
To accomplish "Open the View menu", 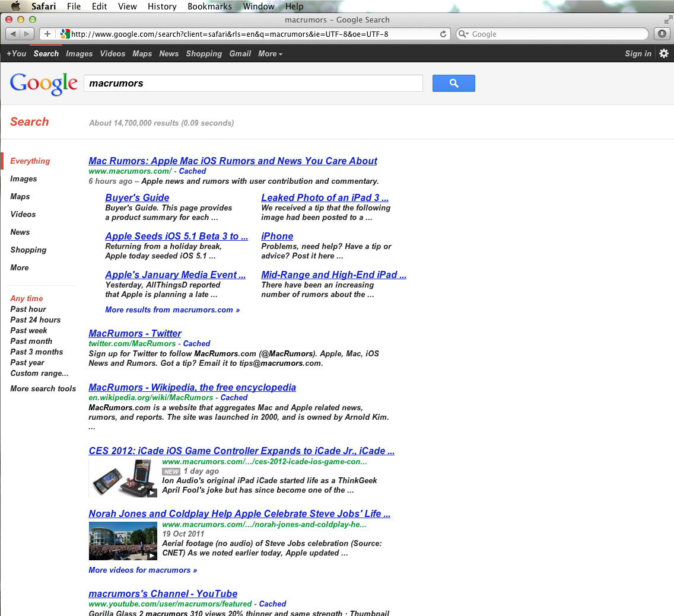I will tap(127, 7).
